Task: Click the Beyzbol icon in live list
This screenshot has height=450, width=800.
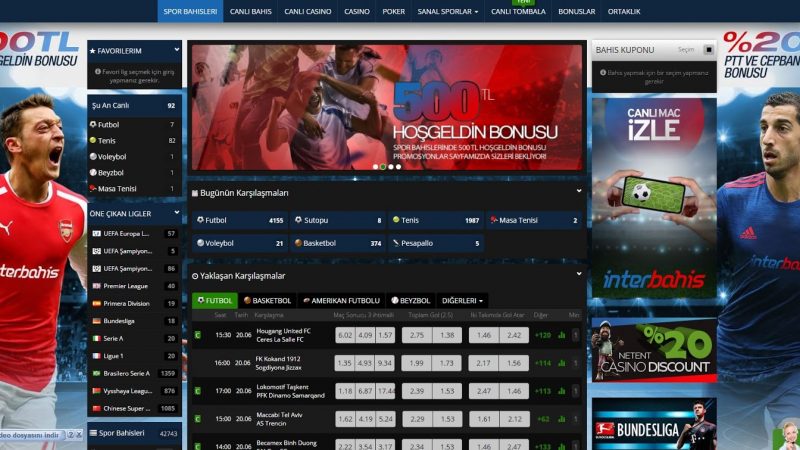Action: pos(93,172)
